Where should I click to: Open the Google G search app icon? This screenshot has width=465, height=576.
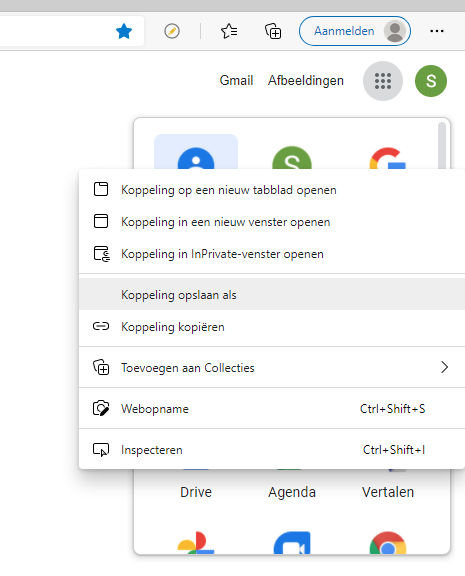click(x=388, y=158)
